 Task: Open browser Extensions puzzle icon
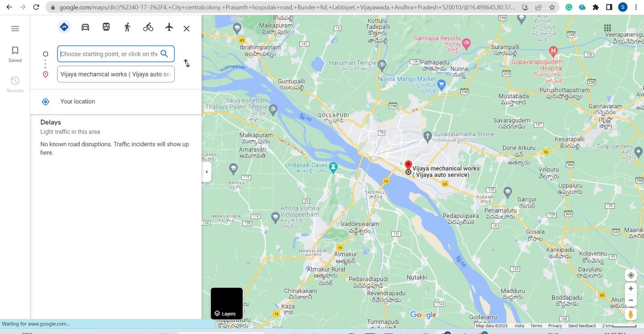coord(596,7)
